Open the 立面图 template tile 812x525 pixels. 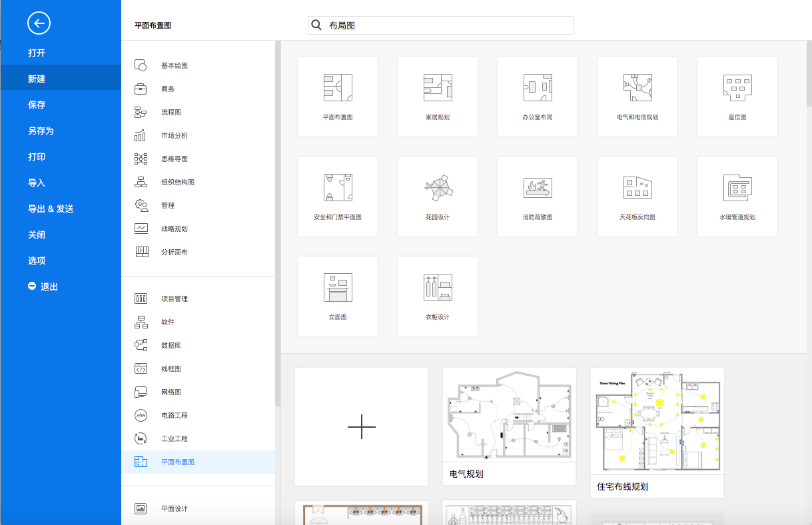pos(338,296)
